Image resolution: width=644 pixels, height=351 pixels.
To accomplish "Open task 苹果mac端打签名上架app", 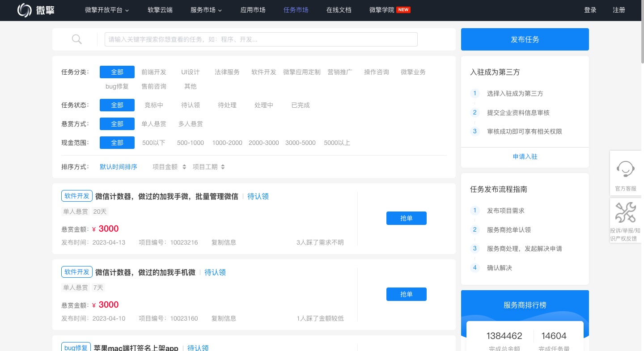I will pos(136,348).
